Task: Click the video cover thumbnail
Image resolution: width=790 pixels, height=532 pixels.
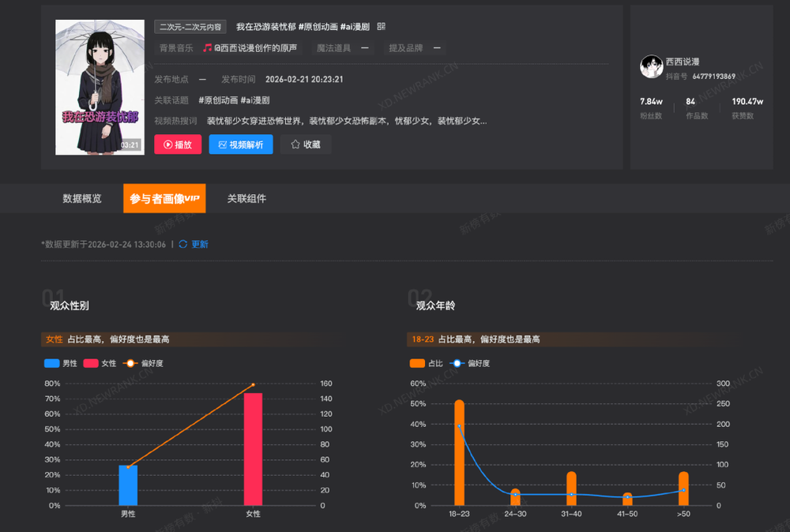Action: [100, 88]
